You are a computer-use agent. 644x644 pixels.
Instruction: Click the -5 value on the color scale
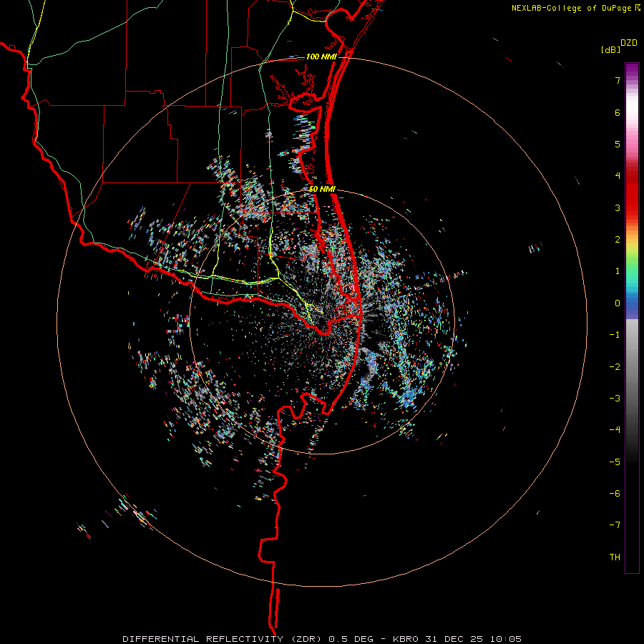point(615,462)
